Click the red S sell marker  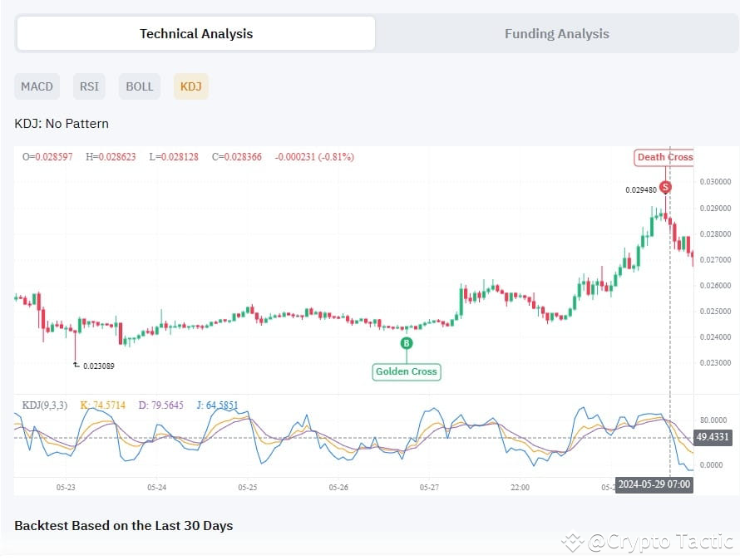coord(664,188)
